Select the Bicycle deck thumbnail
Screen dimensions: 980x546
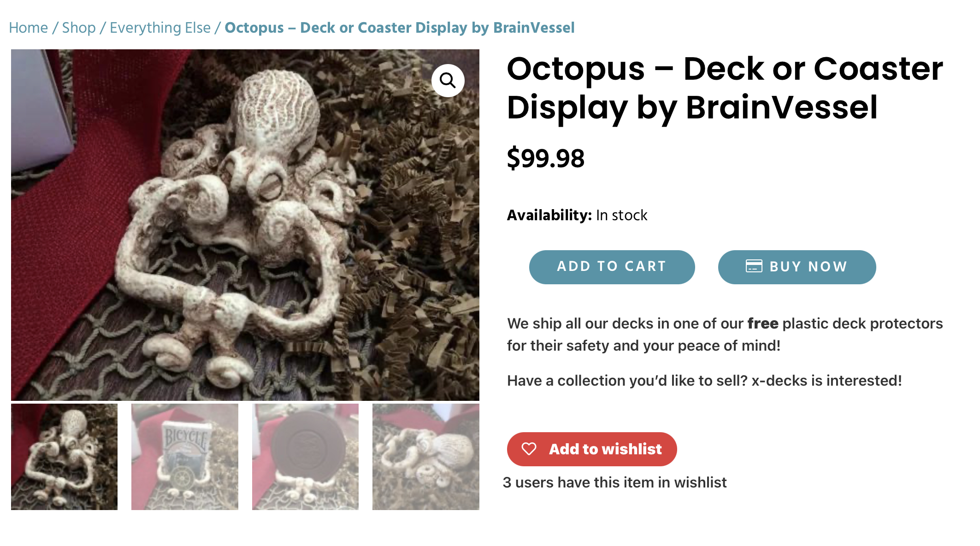pyautogui.click(x=185, y=457)
